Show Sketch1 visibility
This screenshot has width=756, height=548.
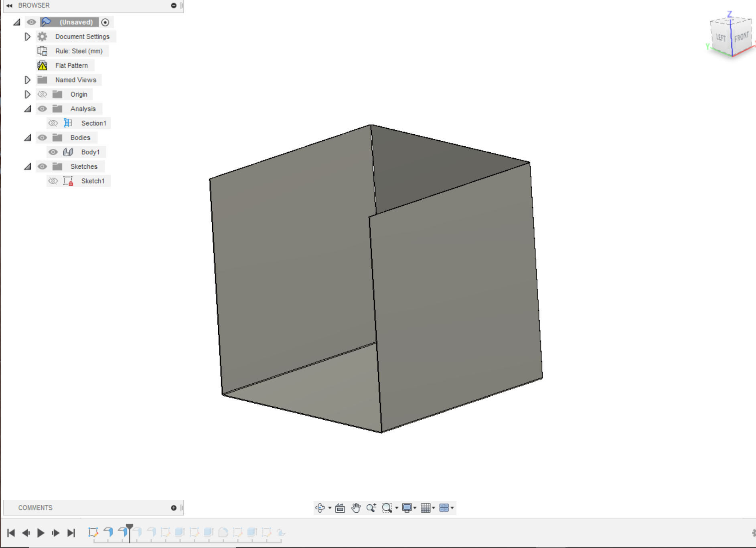(53, 181)
